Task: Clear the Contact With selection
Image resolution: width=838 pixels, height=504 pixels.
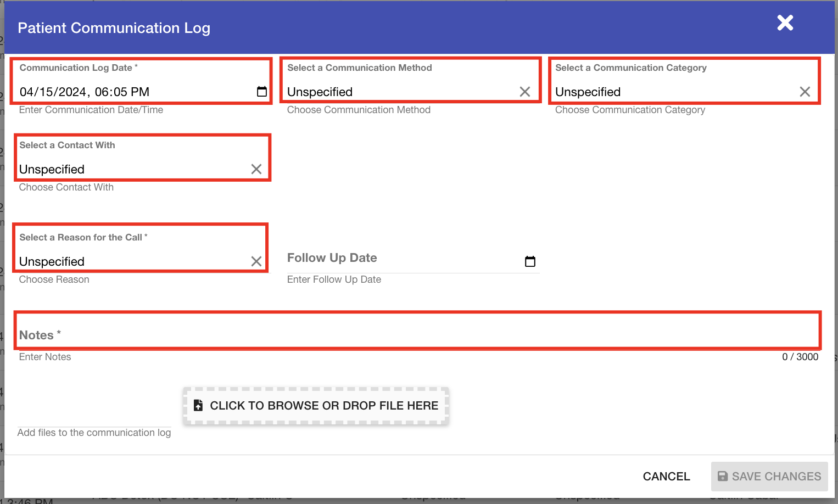Action: 256,169
